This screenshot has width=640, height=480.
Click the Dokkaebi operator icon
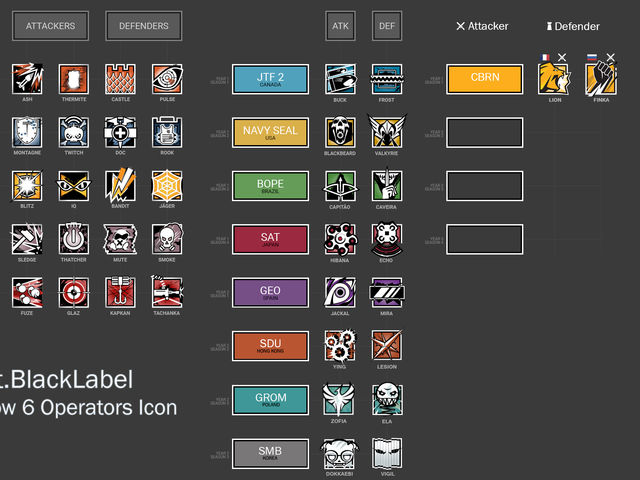[340, 453]
